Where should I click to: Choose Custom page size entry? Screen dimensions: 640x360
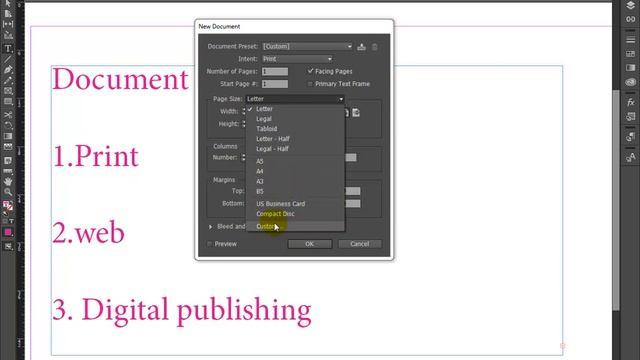295,227
